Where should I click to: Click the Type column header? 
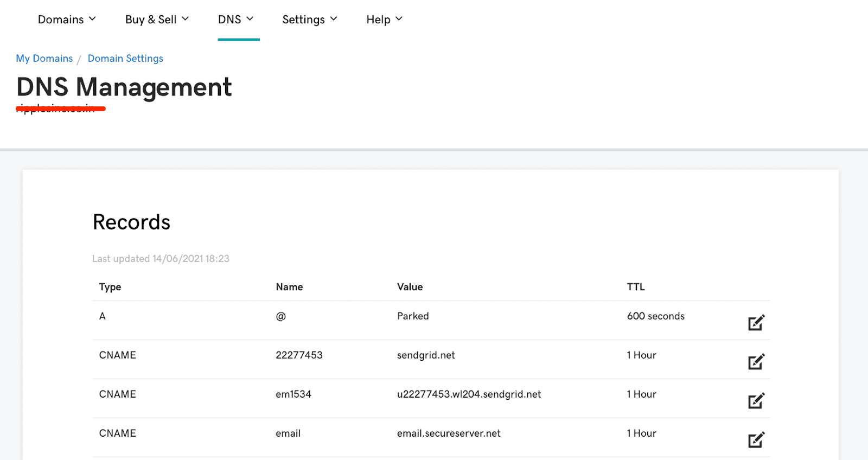click(110, 287)
